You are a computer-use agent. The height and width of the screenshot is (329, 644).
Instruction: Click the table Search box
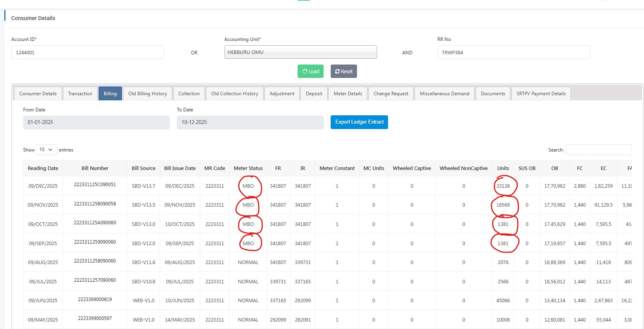[598, 150]
